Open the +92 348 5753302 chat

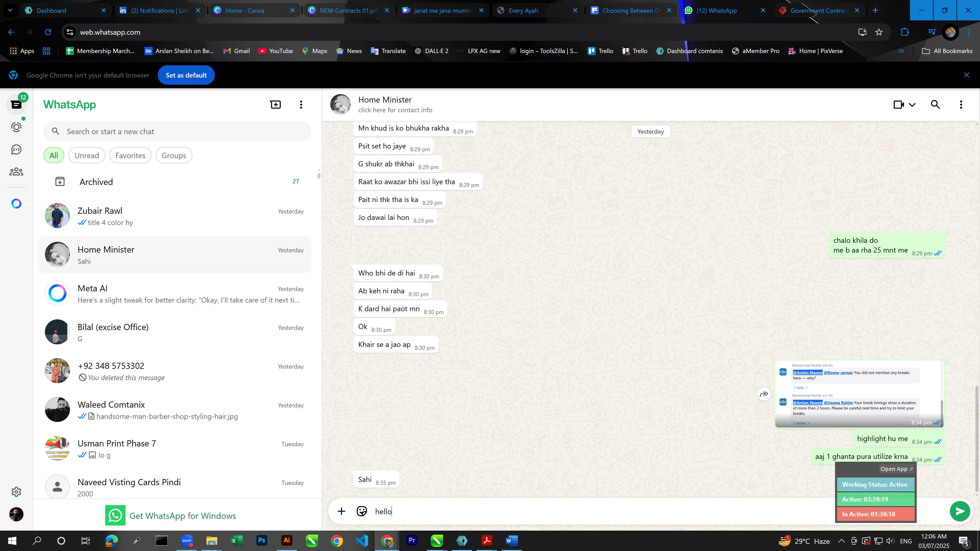click(x=175, y=371)
